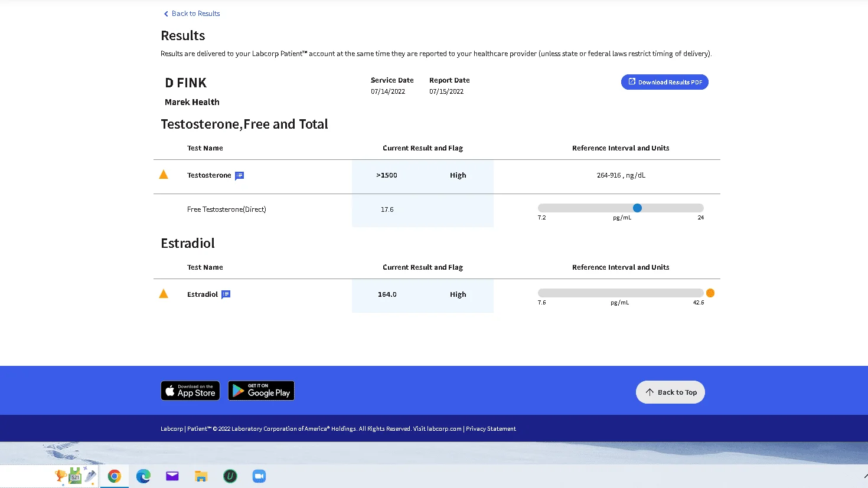Image resolution: width=868 pixels, height=488 pixels.
Task: Tap the Download on the App Store badge
Action: tap(190, 391)
